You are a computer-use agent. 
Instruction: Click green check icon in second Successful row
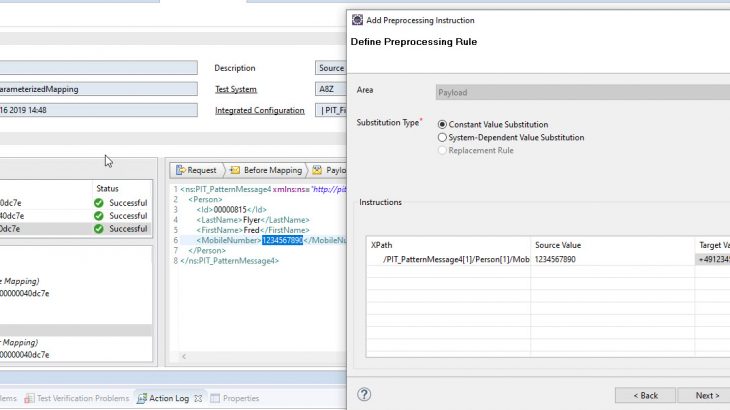click(98, 216)
